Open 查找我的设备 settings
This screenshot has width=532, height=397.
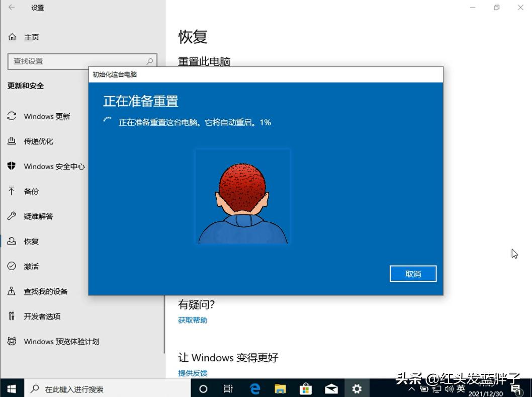[47, 291]
